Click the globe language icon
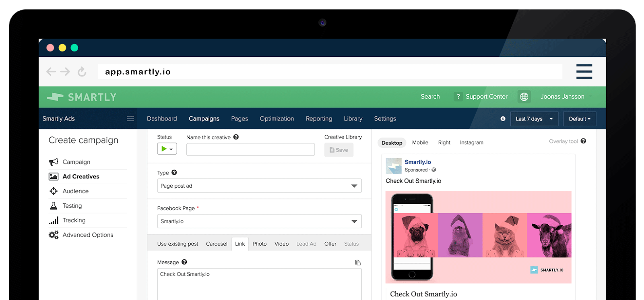 (524, 97)
